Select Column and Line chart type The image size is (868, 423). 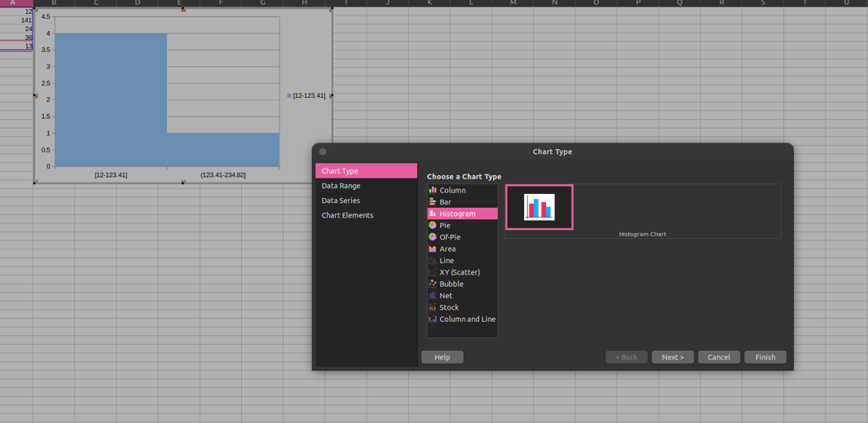462,319
